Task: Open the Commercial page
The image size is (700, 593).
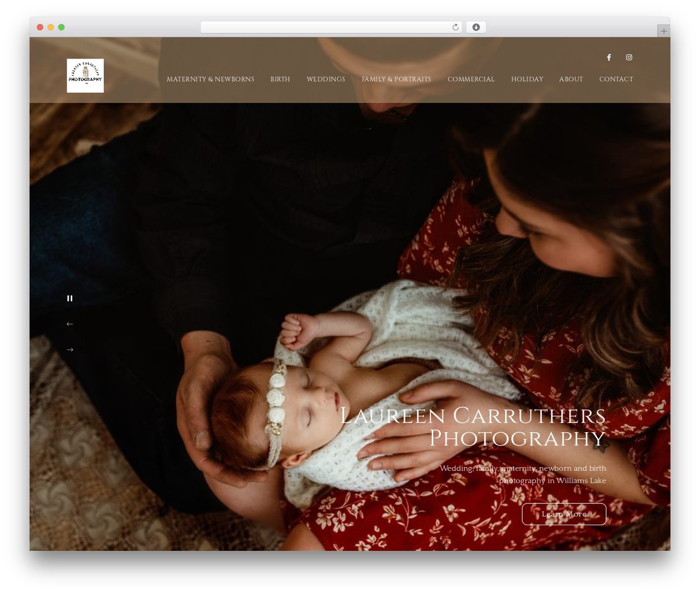Action: (x=471, y=79)
